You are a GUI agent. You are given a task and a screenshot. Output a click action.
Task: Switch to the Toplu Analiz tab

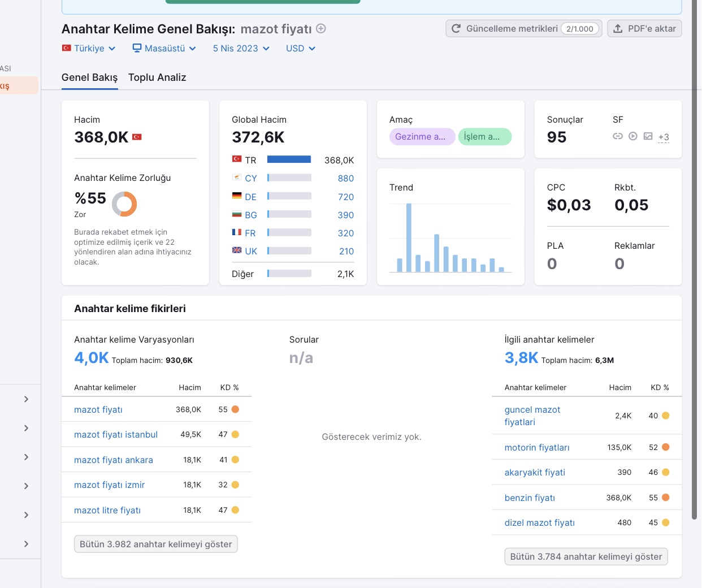point(157,77)
